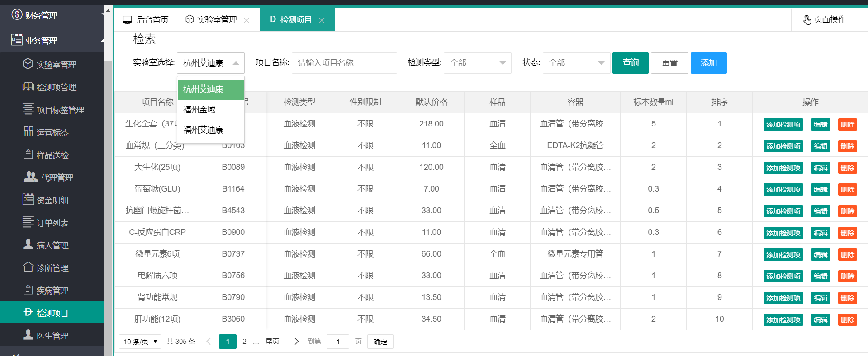Open the 页面操作 menu

[x=824, y=19]
